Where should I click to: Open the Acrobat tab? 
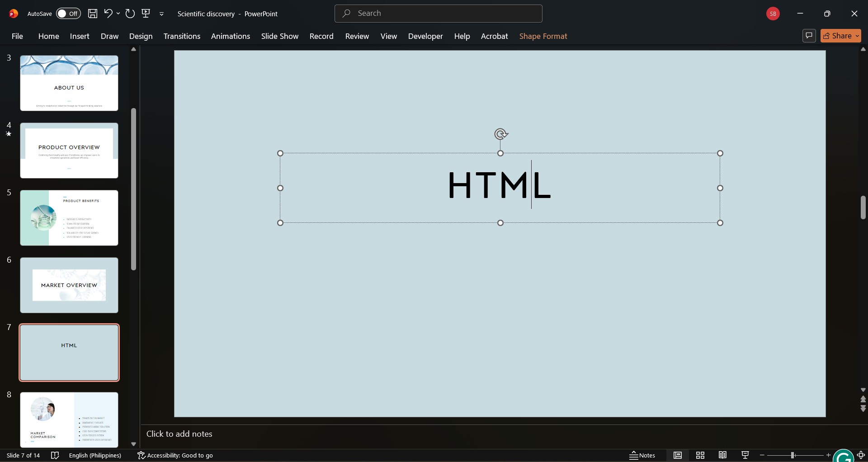[x=494, y=36]
